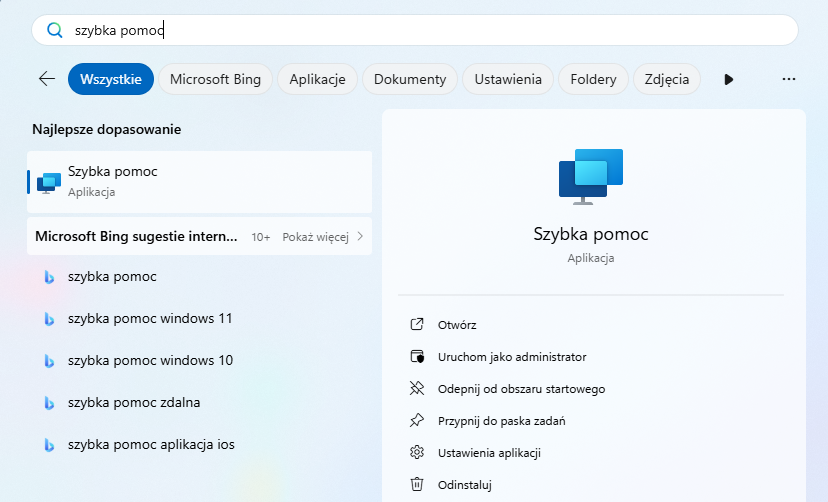
Task: Click Microsoft Bing sugestie internetowe header
Action: coord(136,236)
